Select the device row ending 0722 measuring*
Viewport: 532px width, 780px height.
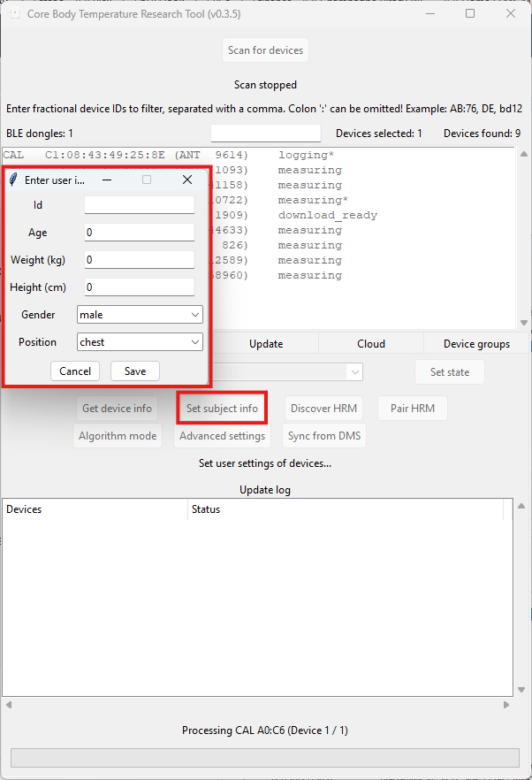coord(363,201)
